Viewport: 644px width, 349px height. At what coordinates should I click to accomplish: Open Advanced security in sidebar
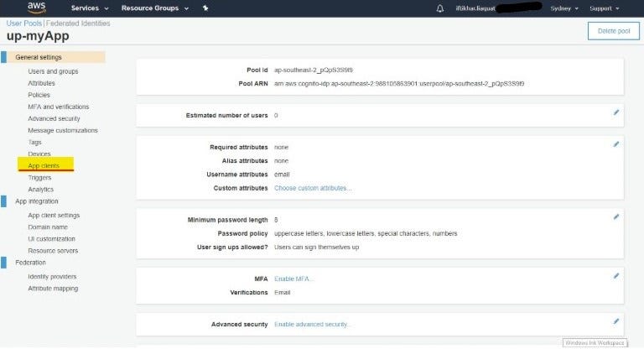54,118
